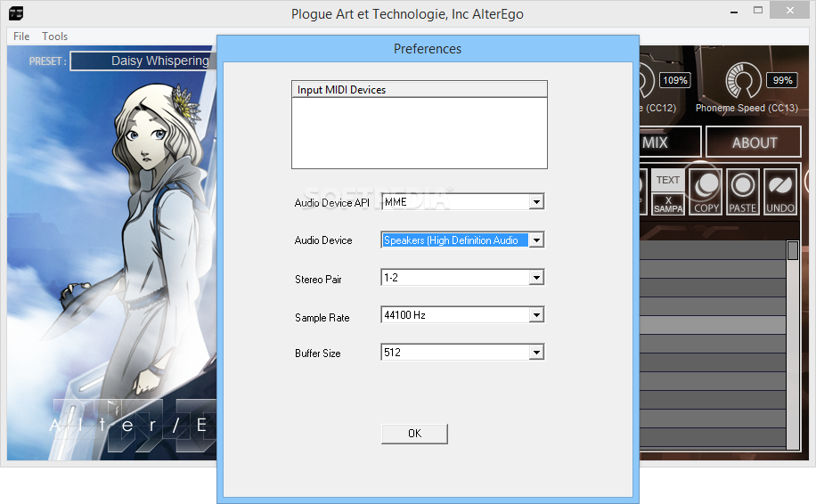Screen dimensions: 816x504
Task: Click inside the Input MIDI Devices list
Action: click(420, 133)
